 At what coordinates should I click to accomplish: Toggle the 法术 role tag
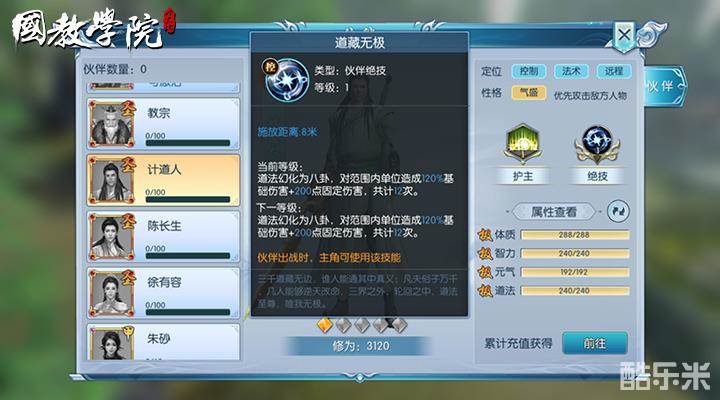571,71
